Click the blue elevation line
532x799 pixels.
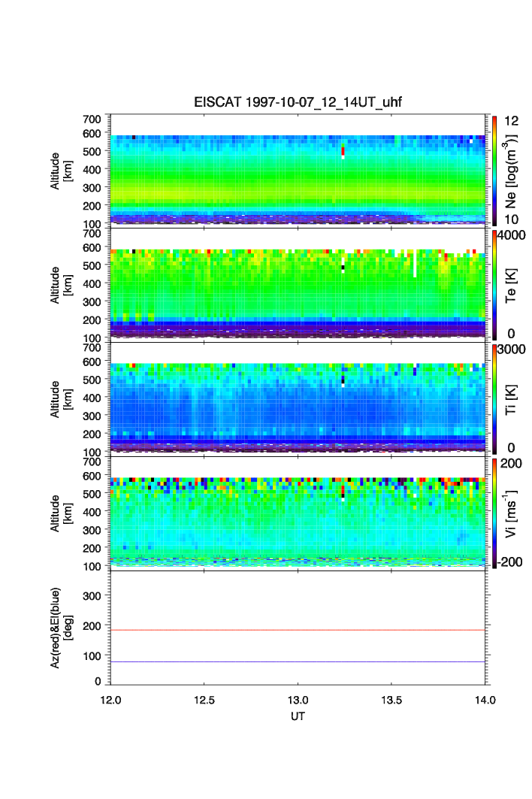tap(298, 662)
